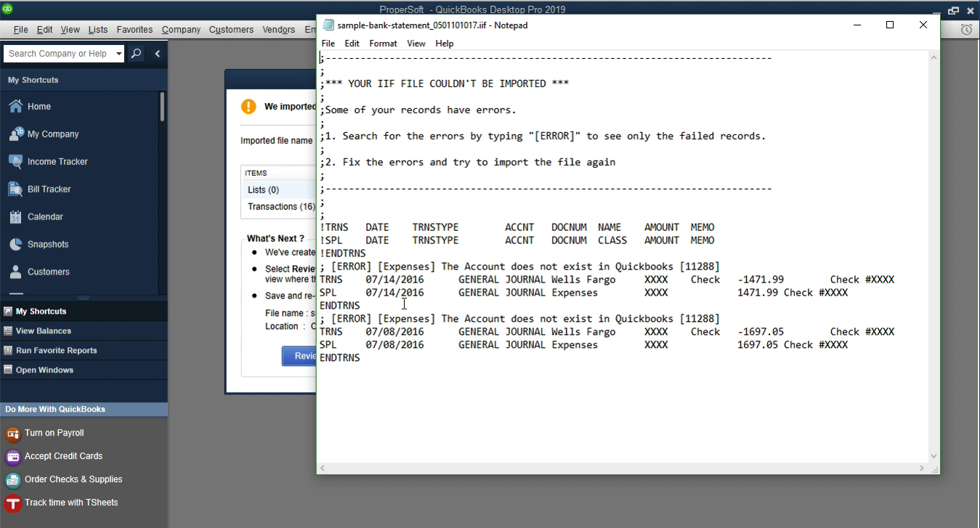This screenshot has height=528, width=980.
Task: Click Notepad horizontal scrollbar right arrow
Action: coord(923,468)
